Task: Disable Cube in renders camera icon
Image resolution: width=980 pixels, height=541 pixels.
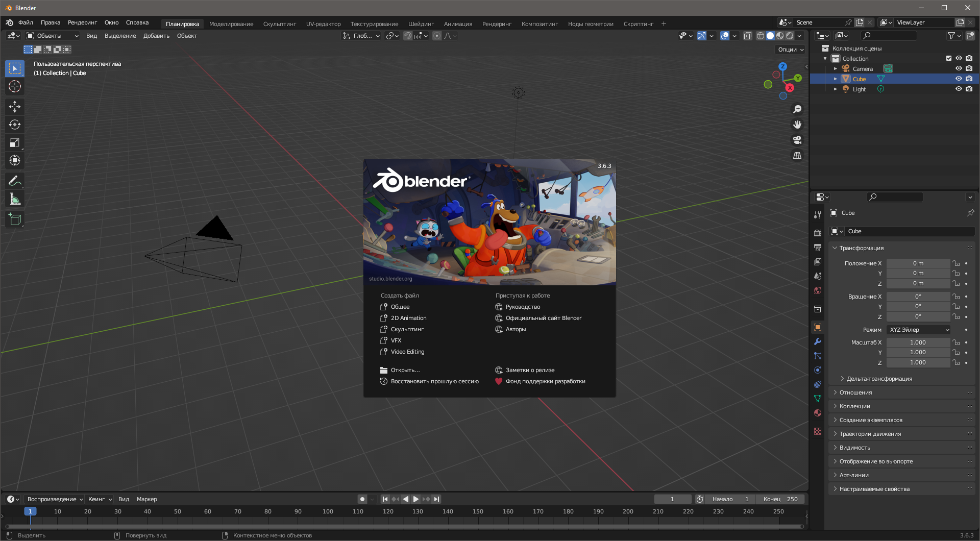Action: (969, 79)
